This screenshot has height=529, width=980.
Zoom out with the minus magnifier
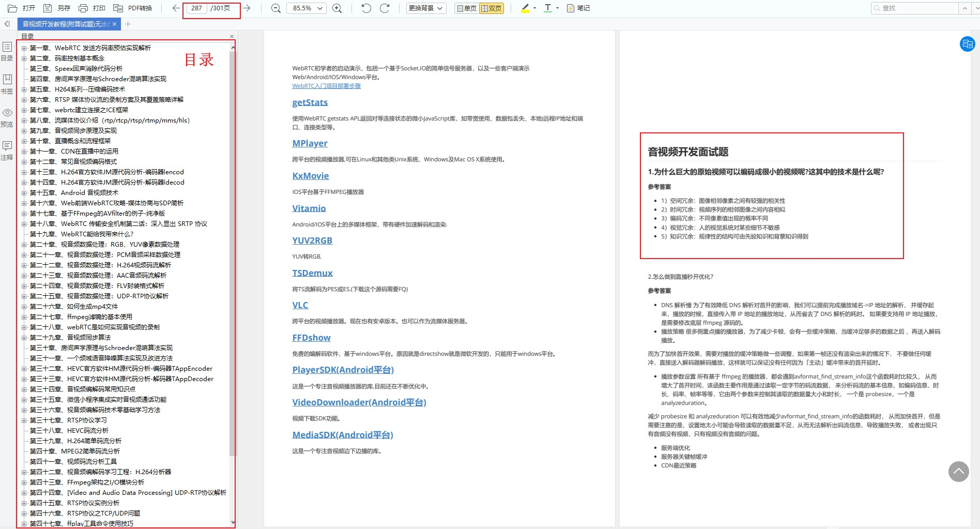click(276, 8)
